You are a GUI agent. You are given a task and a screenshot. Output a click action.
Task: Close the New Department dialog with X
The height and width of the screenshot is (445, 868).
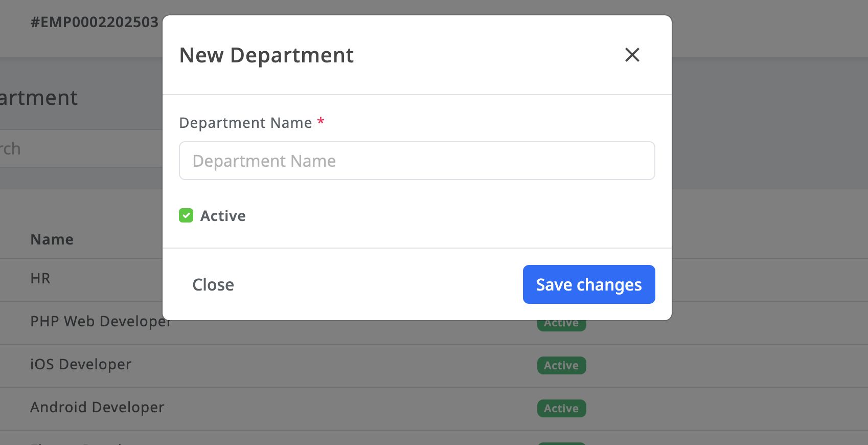(632, 55)
